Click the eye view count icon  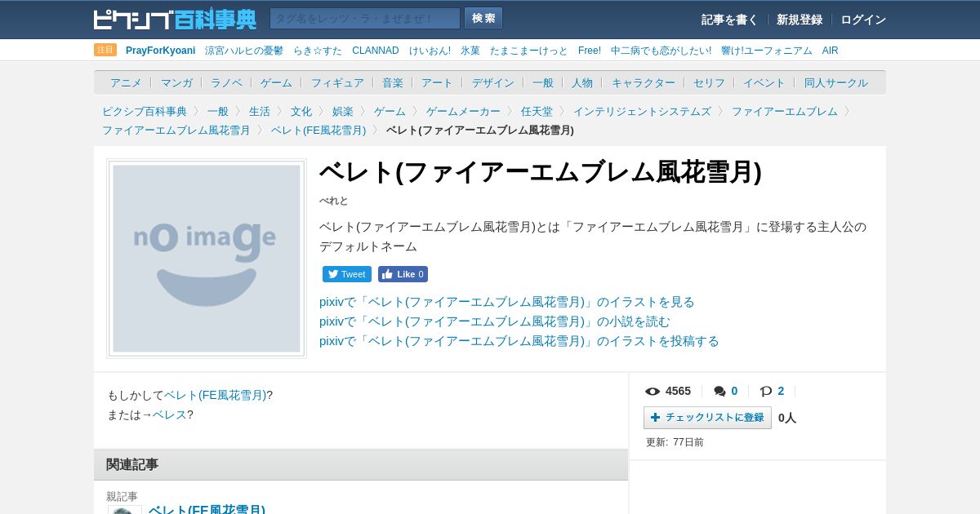click(x=653, y=391)
